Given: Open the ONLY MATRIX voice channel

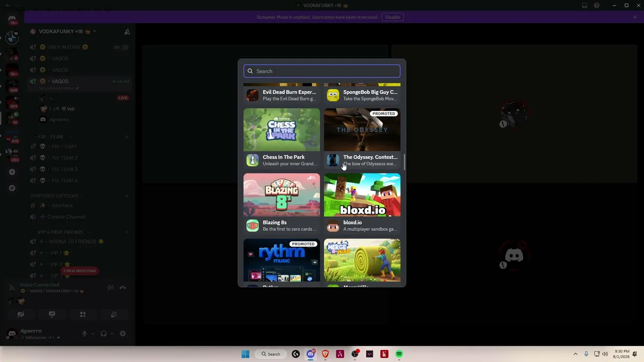Looking at the screenshot, I should pyautogui.click(x=80, y=47).
